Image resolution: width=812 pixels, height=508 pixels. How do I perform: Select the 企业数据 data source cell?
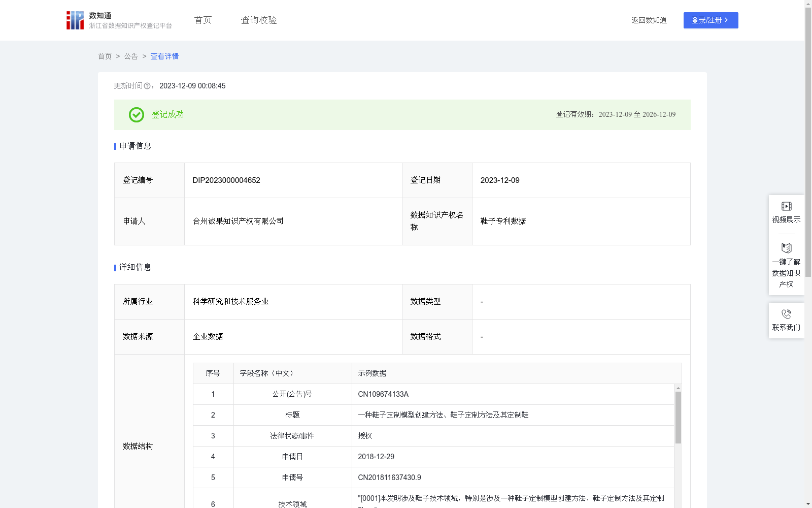(293, 337)
